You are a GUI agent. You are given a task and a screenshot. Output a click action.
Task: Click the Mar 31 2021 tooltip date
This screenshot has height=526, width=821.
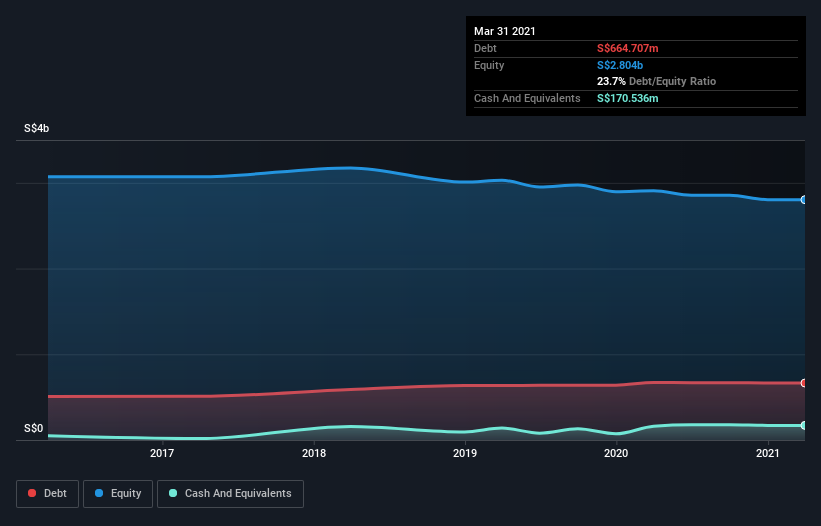coord(505,31)
